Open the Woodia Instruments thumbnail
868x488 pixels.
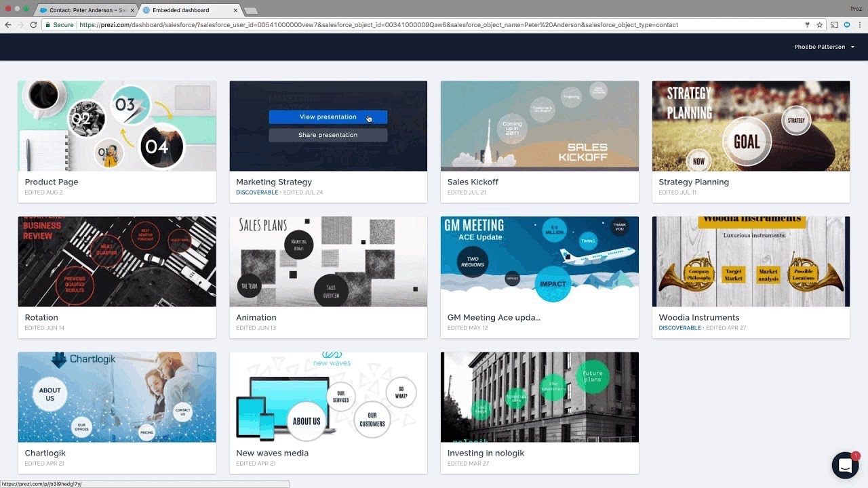751,262
